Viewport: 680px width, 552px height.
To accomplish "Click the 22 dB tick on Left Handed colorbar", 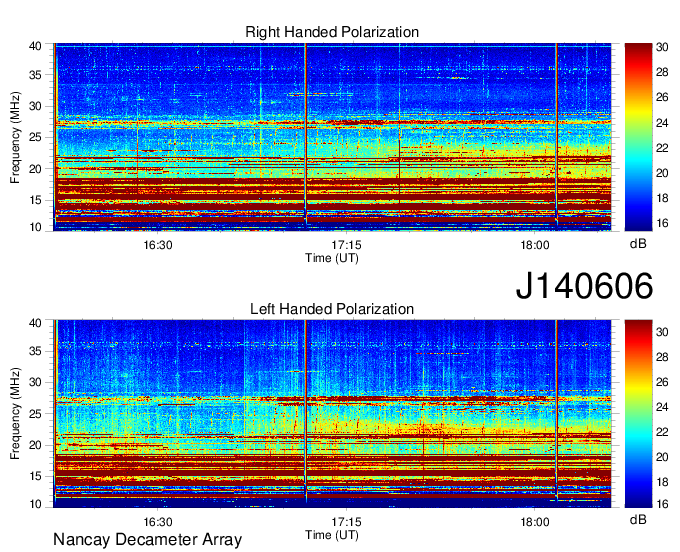I will [662, 432].
